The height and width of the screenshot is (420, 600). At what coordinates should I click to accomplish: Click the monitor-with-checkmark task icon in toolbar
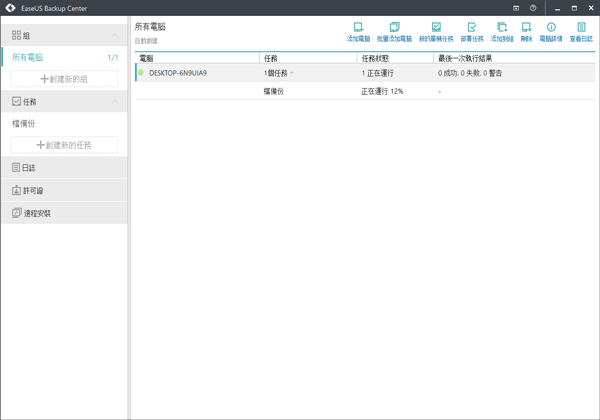(436, 28)
